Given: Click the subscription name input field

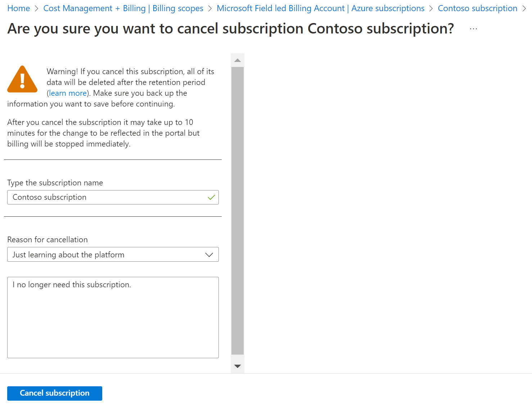Looking at the screenshot, I should (108, 197).
